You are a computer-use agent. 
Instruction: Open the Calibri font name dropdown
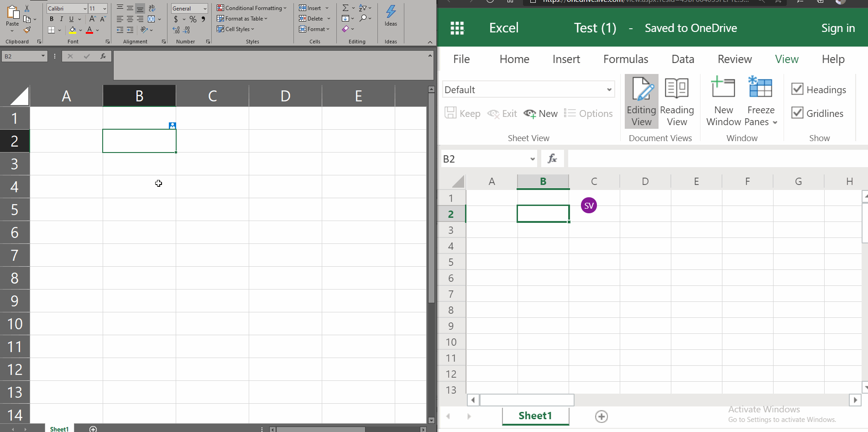(x=85, y=9)
